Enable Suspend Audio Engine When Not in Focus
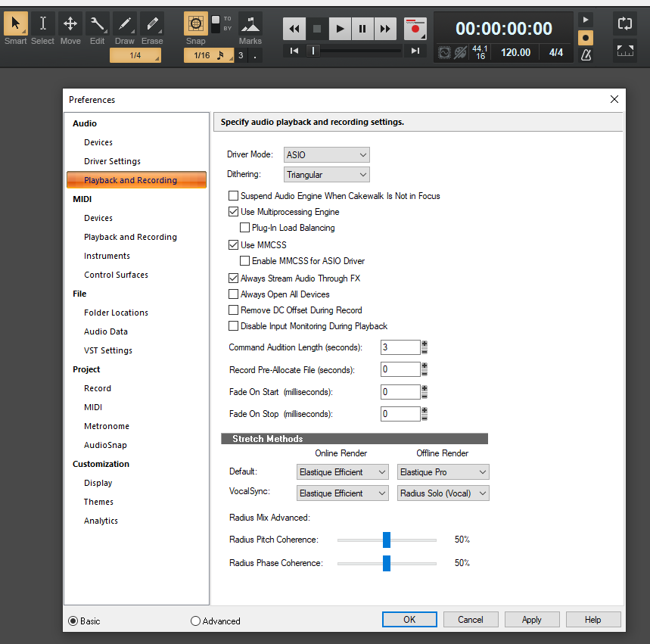Image resolution: width=650 pixels, height=644 pixels. 233,195
